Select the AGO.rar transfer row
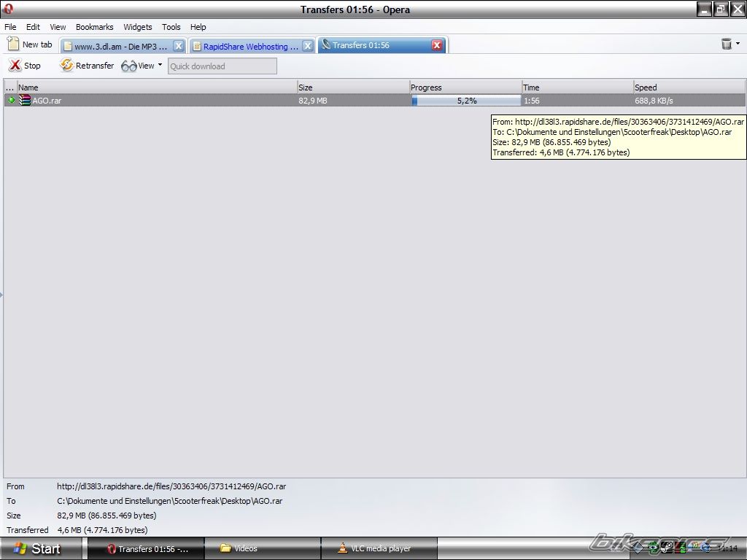This screenshot has height=560, width=747. [x=146, y=101]
